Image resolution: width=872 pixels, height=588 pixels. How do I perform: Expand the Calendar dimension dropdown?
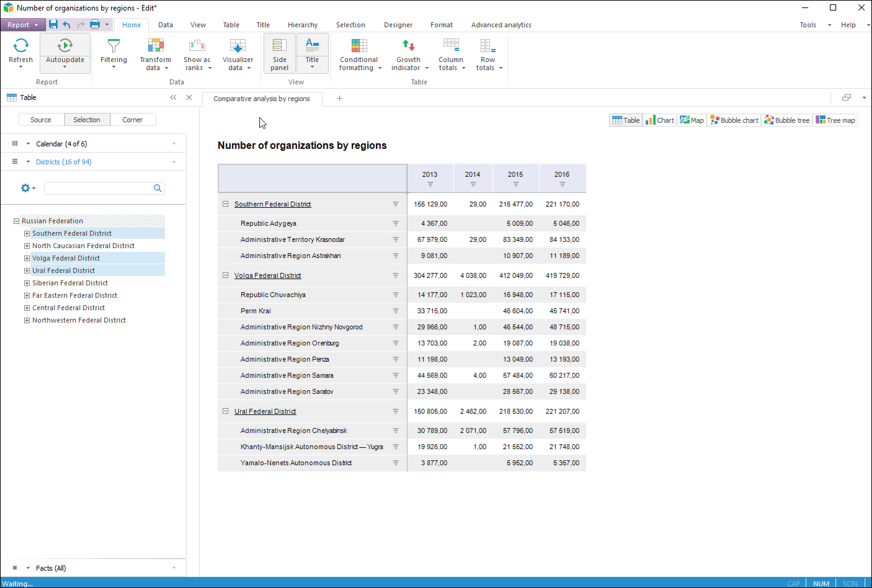coord(174,144)
